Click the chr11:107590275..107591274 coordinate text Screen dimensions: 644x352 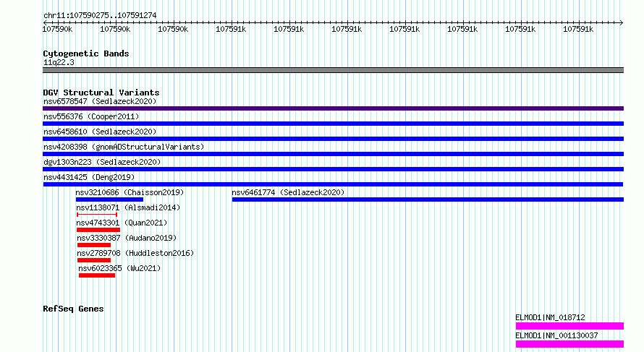[100, 15]
